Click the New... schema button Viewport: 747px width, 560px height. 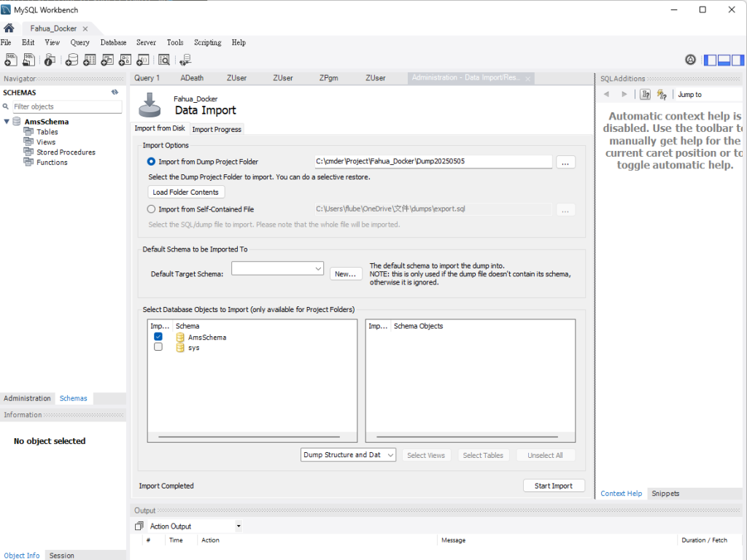coord(345,274)
